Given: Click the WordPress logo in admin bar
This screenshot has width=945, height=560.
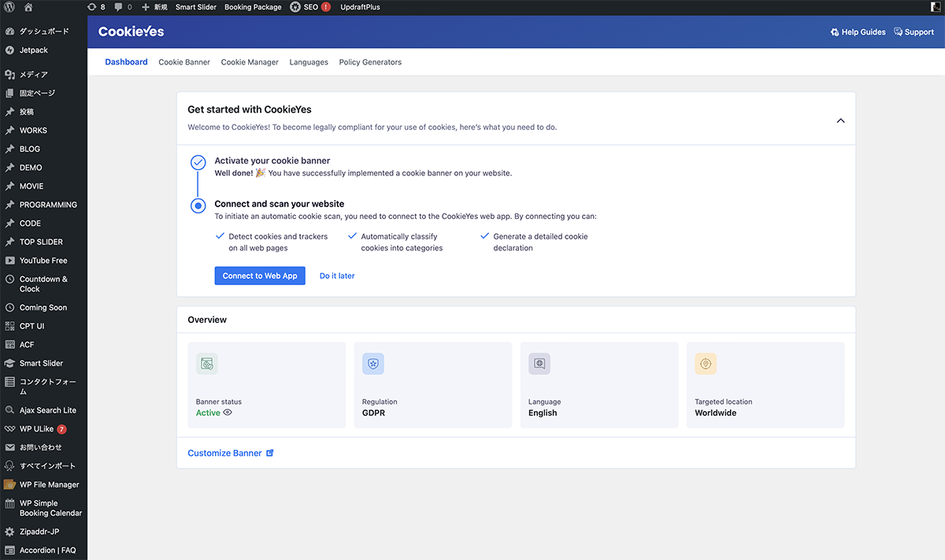Looking at the screenshot, I should click(x=9, y=7).
